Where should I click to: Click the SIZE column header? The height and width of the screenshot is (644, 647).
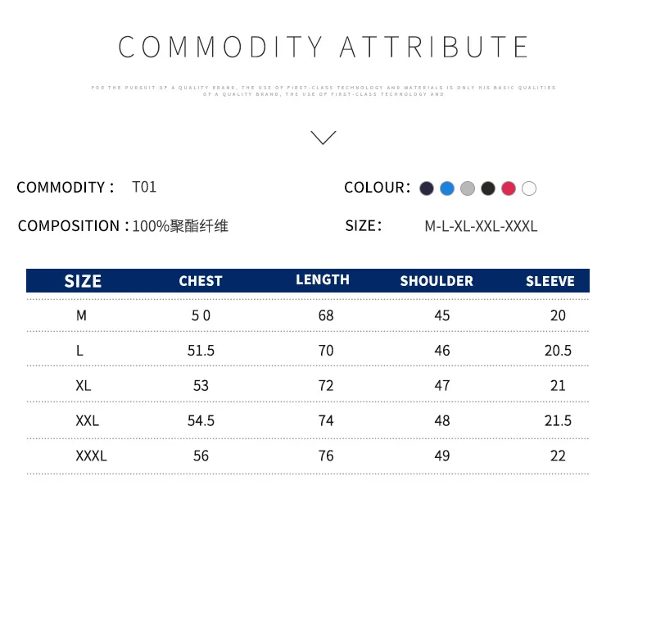pos(83,281)
